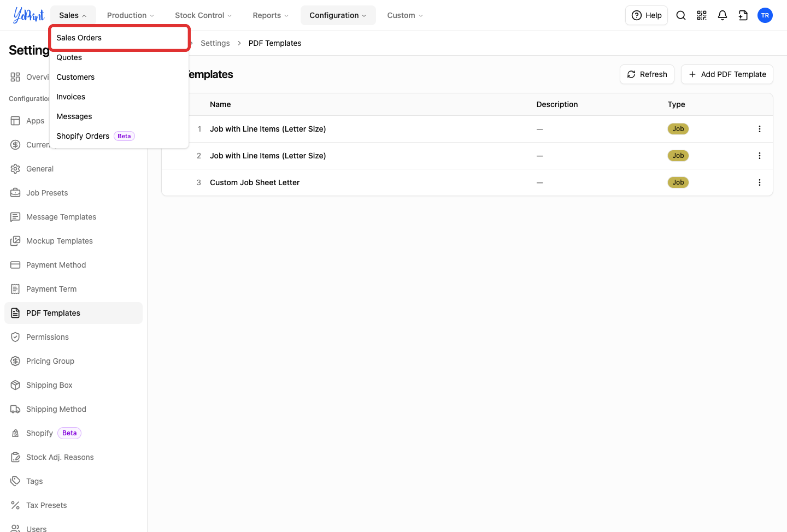
Task: Click the Payment Method card icon
Action: coord(15,265)
